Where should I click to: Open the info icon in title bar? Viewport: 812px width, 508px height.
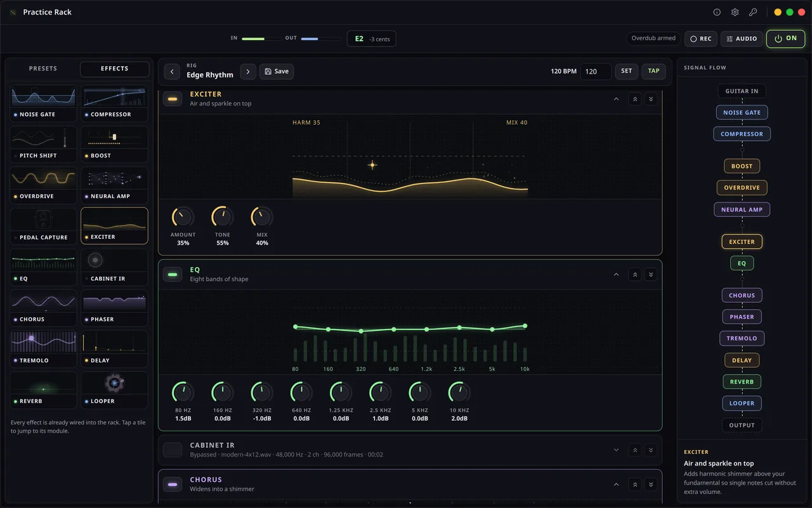[717, 12]
